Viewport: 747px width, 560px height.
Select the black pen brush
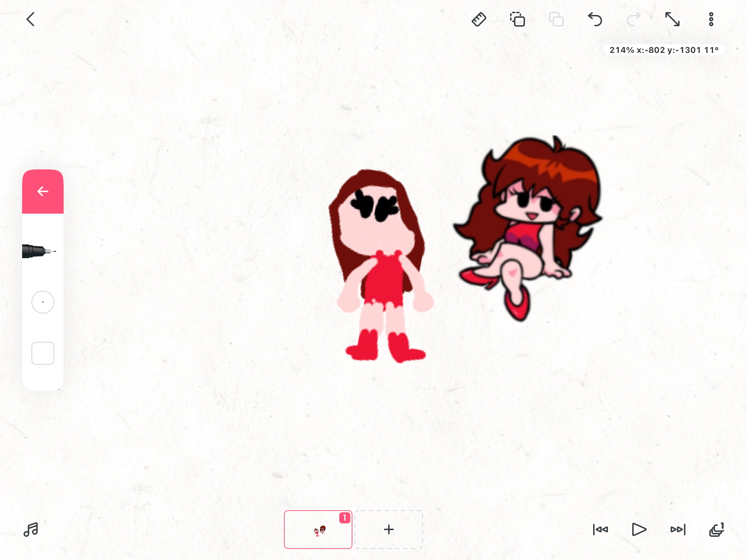pyautogui.click(x=39, y=251)
